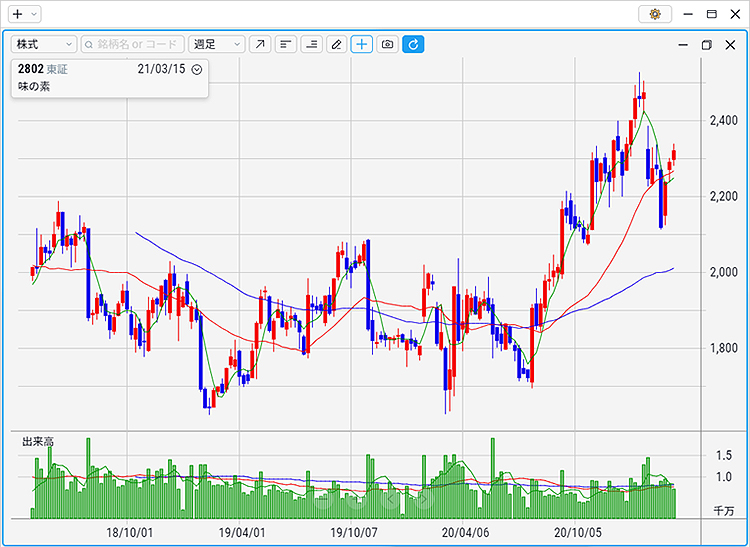Click the 20/10/05 date axis label
Image resolution: width=750 pixels, height=547 pixels.
click(578, 532)
